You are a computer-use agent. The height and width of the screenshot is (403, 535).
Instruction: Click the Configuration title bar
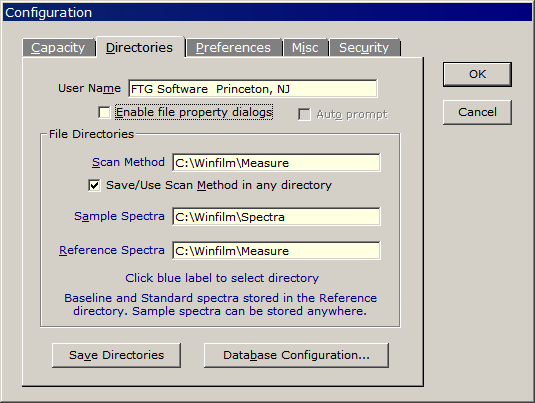(x=268, y=13)
